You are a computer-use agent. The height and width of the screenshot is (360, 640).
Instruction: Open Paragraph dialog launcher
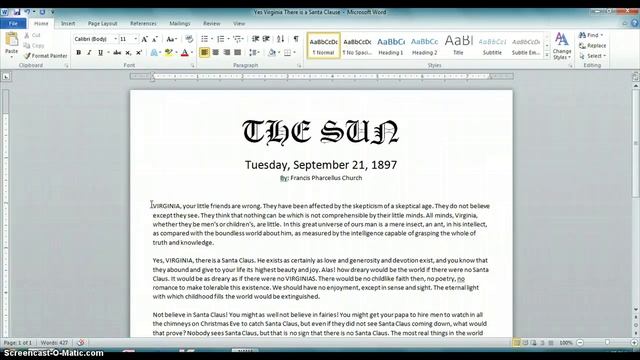(299, 65)
